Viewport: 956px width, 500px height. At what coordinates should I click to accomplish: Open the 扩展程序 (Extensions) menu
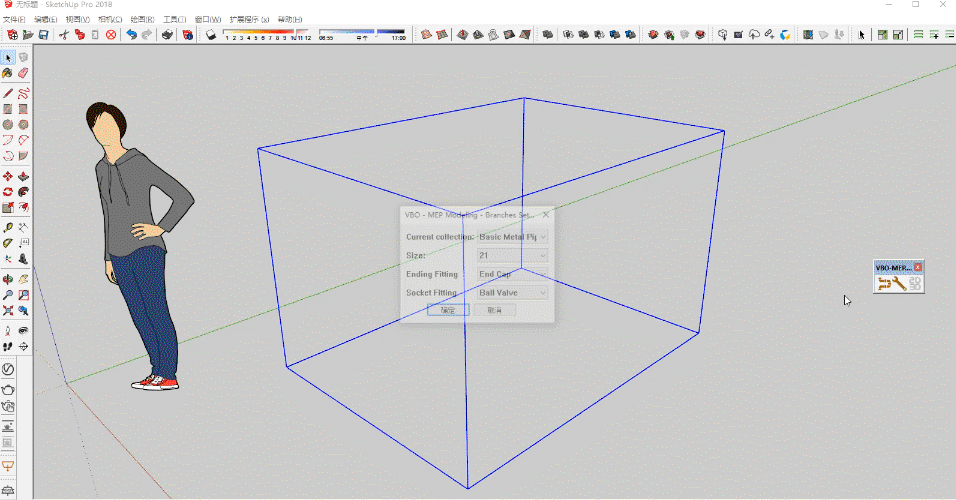click(x=249, y=19)
